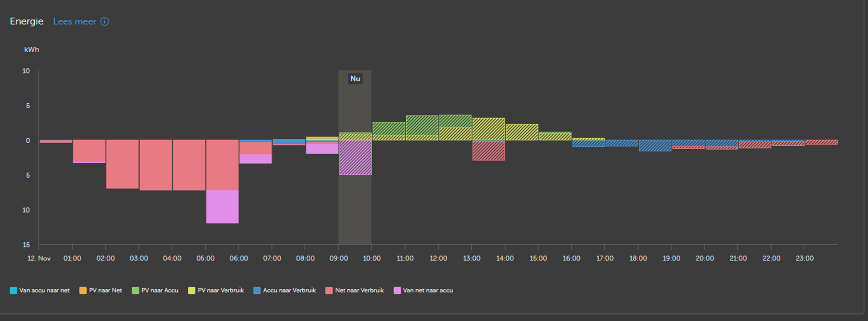Screen dimensions: 868x321
Task: Click the 12:00 time axis label
Action: pyautogui.click(x=438, y=259)
